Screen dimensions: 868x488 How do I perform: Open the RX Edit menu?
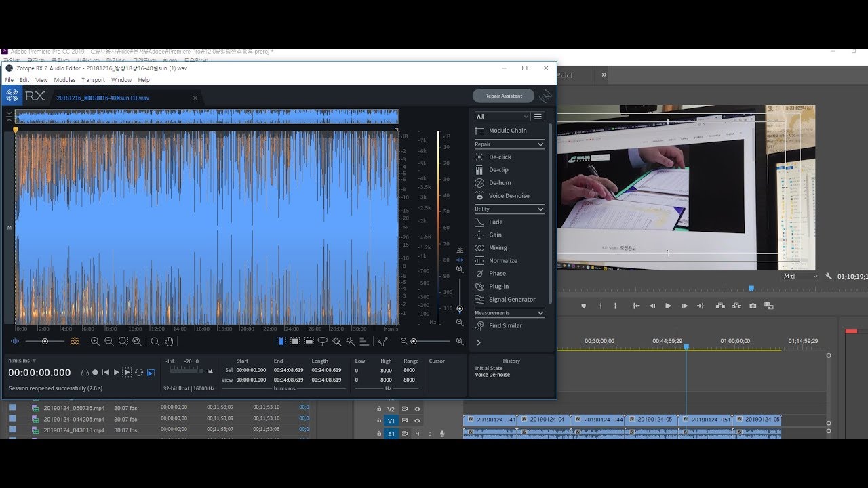pyautogui.click(x=24, y=80)
